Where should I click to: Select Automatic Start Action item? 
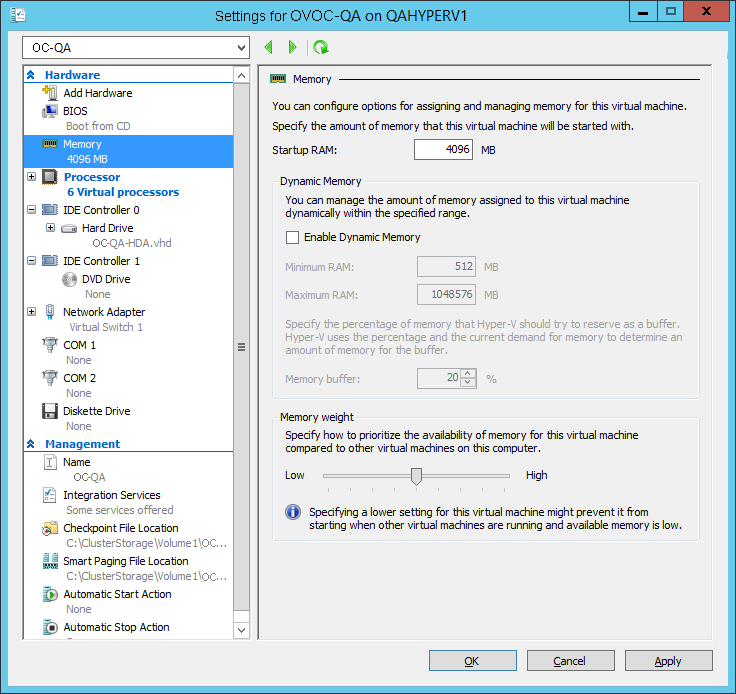point(117,594)
